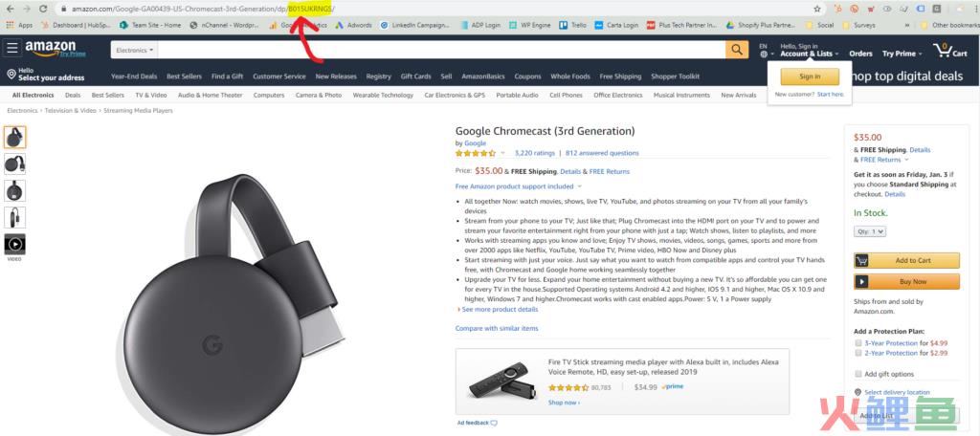Open the Amazon hamburger menu icon

(x=12, y=48)
